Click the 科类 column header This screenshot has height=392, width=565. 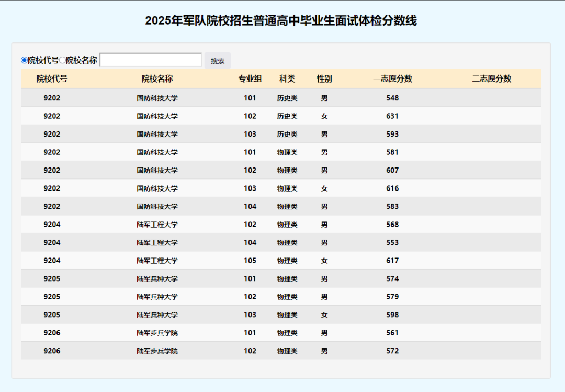(x=287, y=79)
